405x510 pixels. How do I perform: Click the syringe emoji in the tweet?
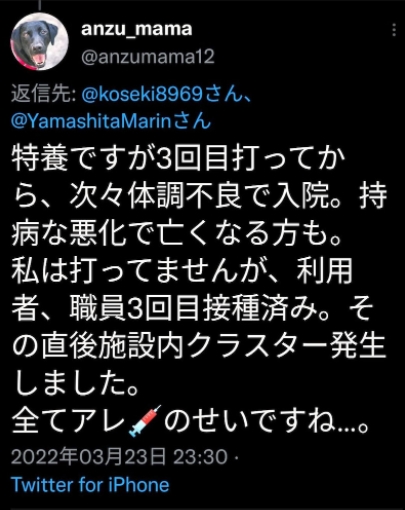(x=145, y=422)
